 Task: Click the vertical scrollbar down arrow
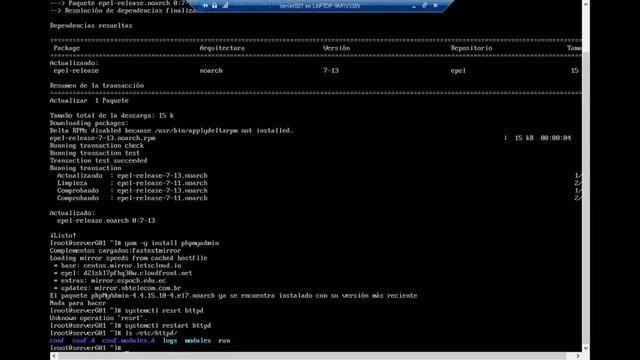coord(586,348)
